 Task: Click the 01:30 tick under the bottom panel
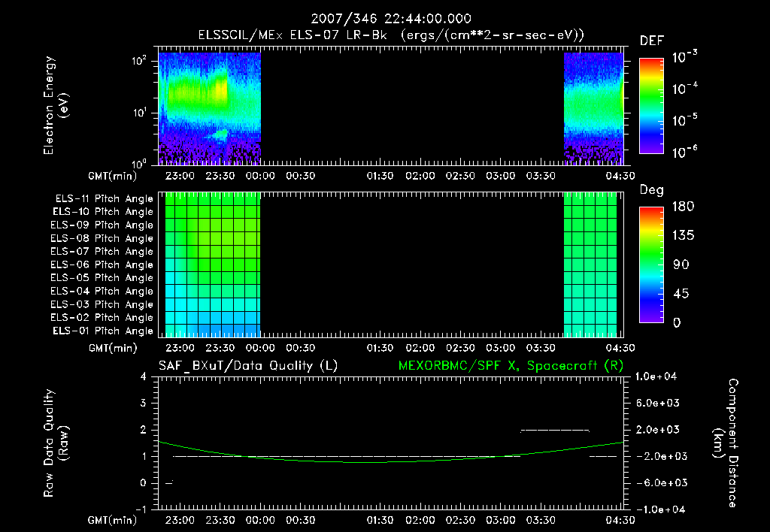380,520
